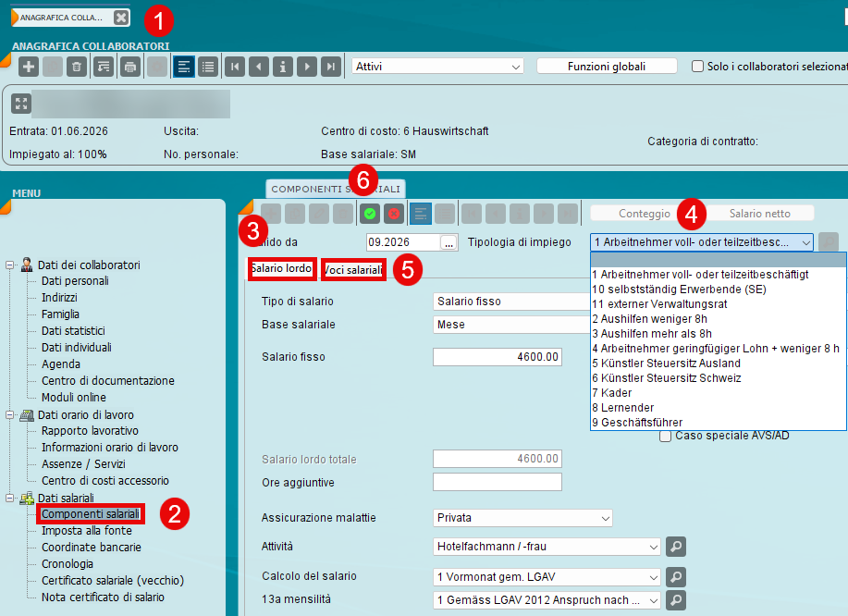Image resolution: width=848 pixels, height=616 pixels.
Task: Show collaborator info with the 'i' icon
Action: pyautogui.click(x=283, y=67)
